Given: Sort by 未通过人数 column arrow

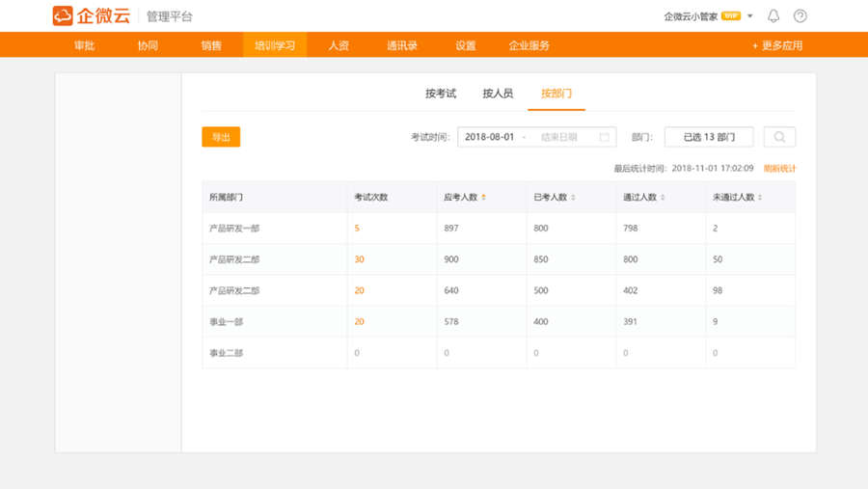Looking at the screenshot, I should point(760,197).
